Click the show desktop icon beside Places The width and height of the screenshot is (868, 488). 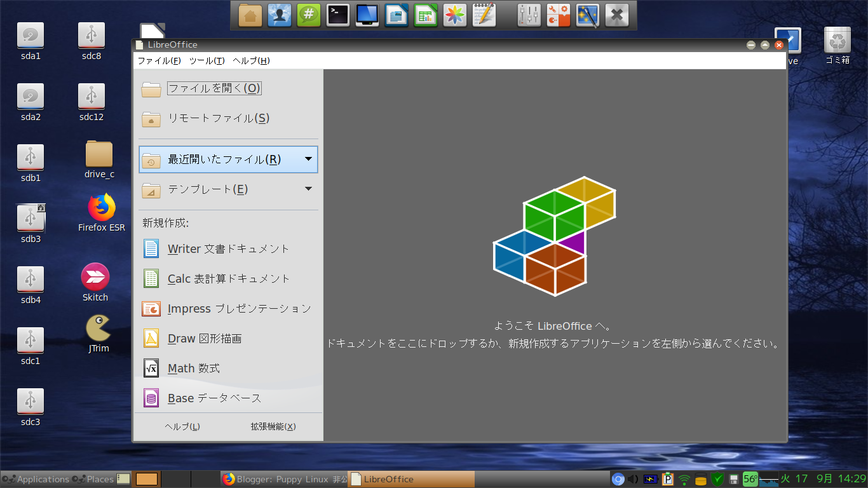coord(123,479)
